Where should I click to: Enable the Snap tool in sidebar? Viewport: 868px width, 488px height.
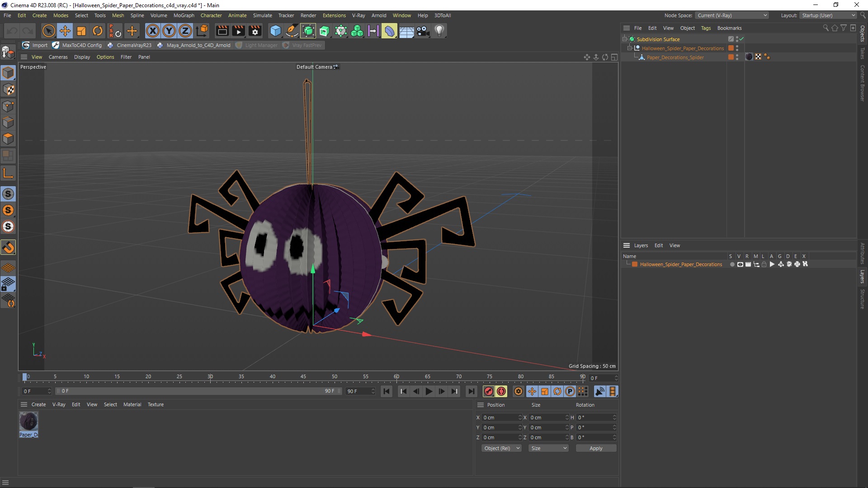[x=8, y=247]
